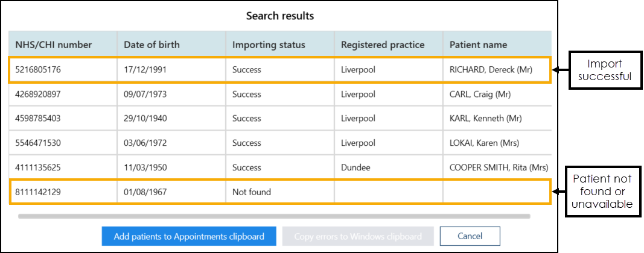Click the Not found status cell
Viewport: 644px width, 253px height.
(252, 192)
